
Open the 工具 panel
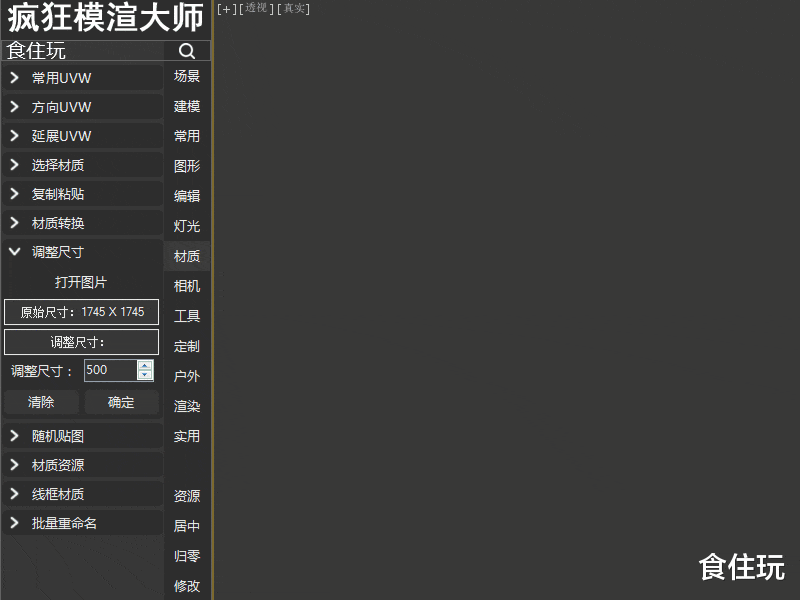click(186, 316)
